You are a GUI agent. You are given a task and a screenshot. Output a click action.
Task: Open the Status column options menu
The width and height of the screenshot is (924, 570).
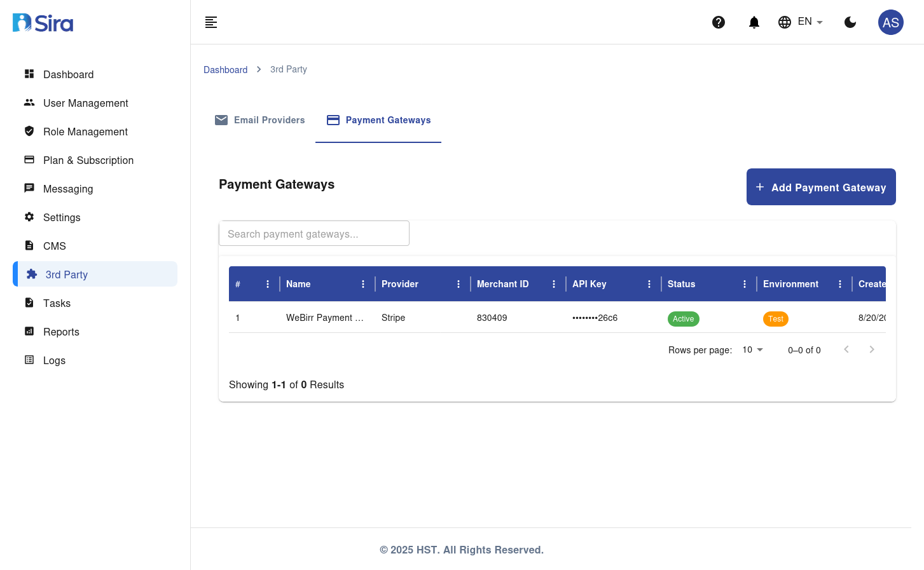tap(745, 284)
